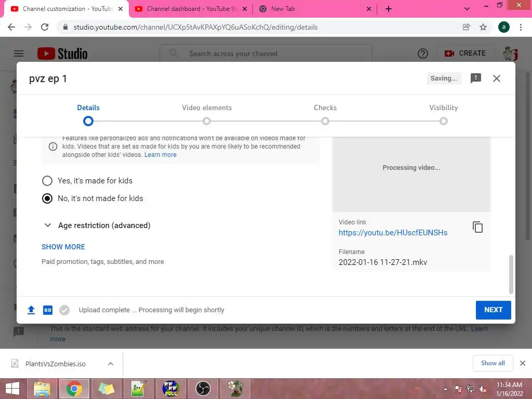Close the downloads bar

pyautogui.click(x=523, y=363)
